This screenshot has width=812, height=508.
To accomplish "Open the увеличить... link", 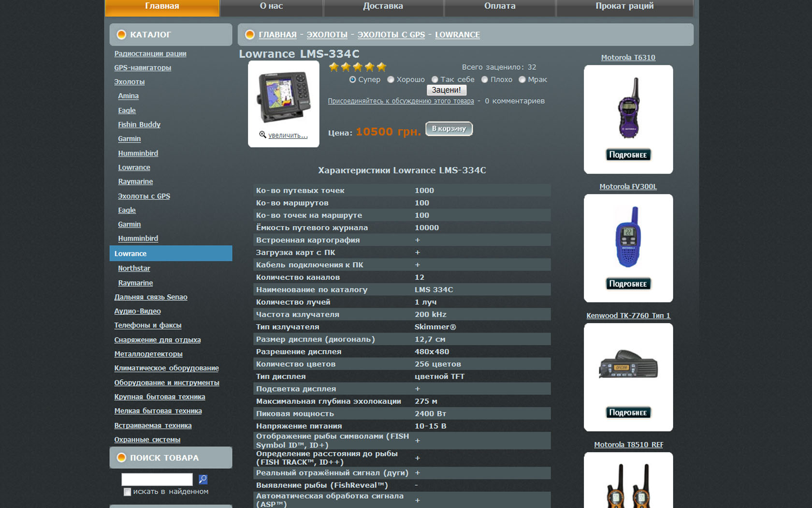I will (x=288, y=135).
